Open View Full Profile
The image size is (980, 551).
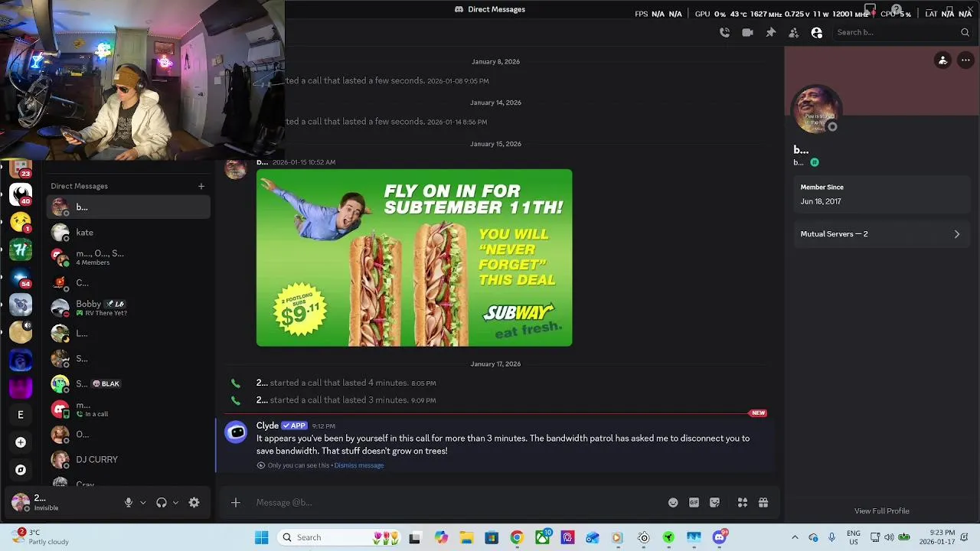pos(881,511)
